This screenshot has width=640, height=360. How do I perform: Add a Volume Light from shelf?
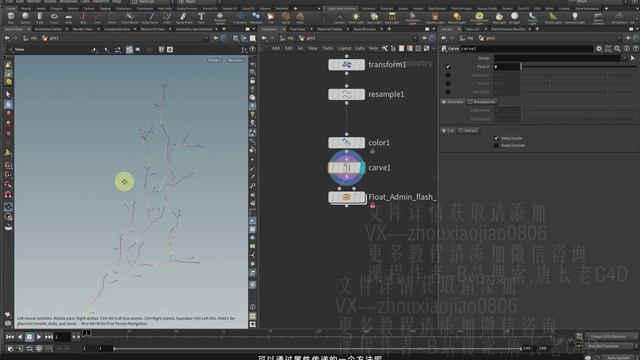point(435,17)
